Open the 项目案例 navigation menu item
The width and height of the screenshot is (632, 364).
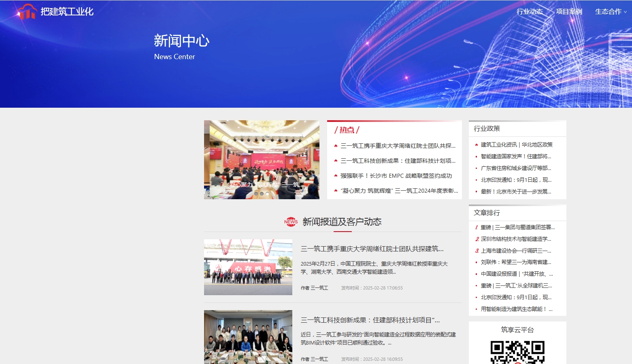click(569, 12)
